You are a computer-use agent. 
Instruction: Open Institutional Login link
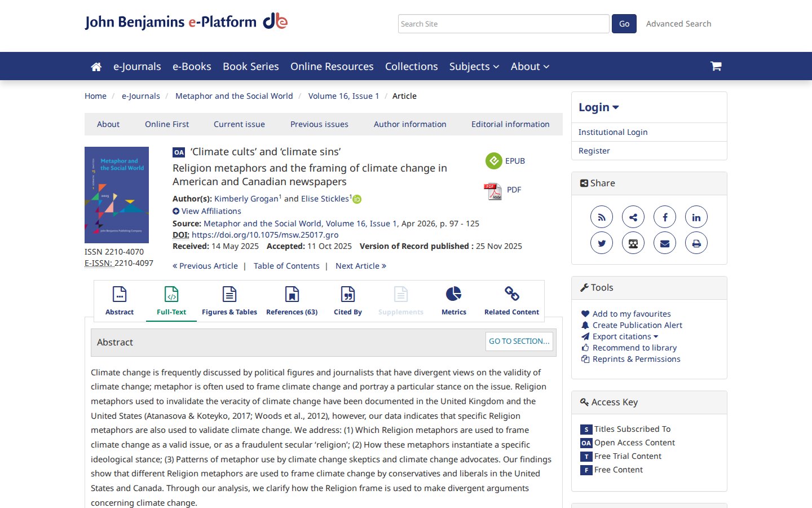(613, 132)
